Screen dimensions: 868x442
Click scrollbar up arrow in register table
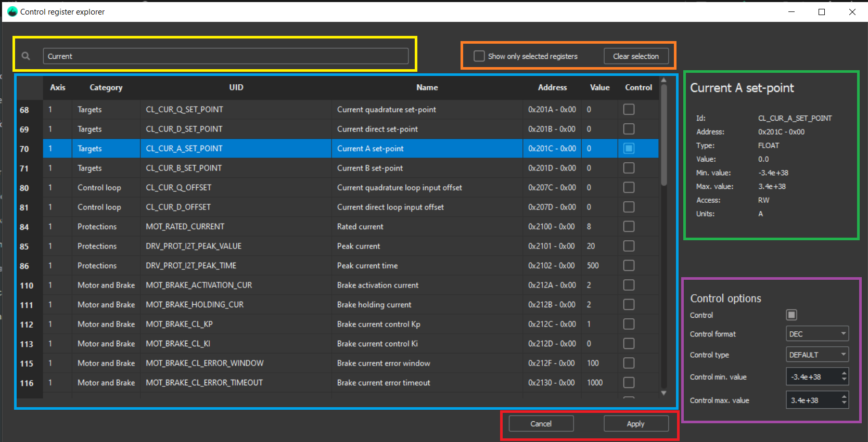click(663, 80)
